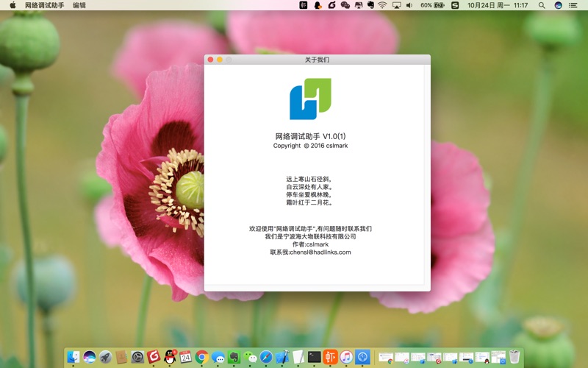Launch Google Chrome from the dock

[201, 357]
